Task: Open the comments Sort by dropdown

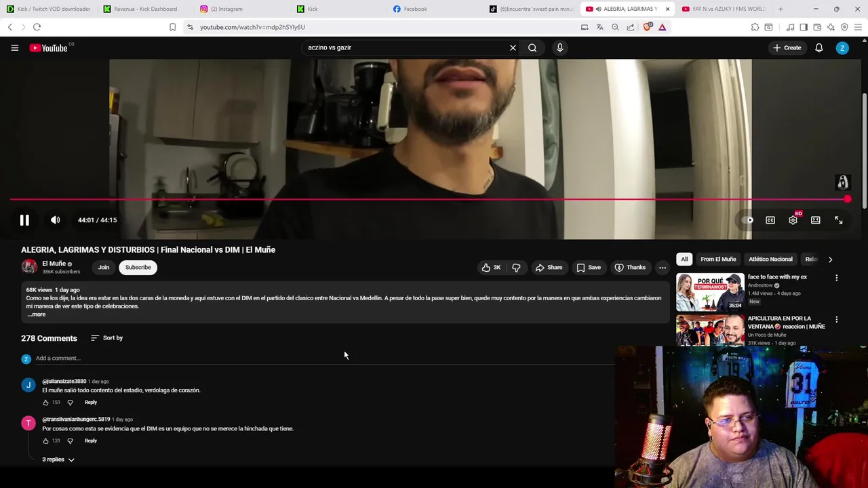Action: [x=106, y=338]
